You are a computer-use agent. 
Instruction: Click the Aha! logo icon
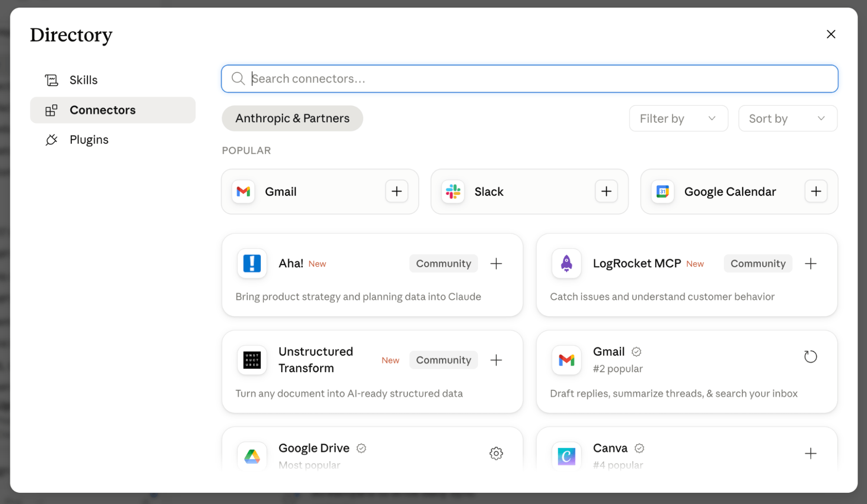click(252, 263)
